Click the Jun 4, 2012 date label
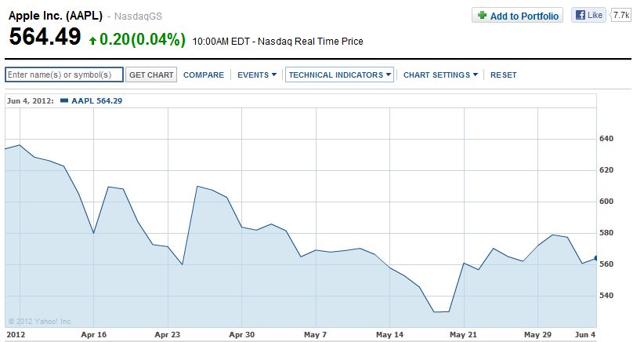The image size is (644, 342). tap(30, 100)
